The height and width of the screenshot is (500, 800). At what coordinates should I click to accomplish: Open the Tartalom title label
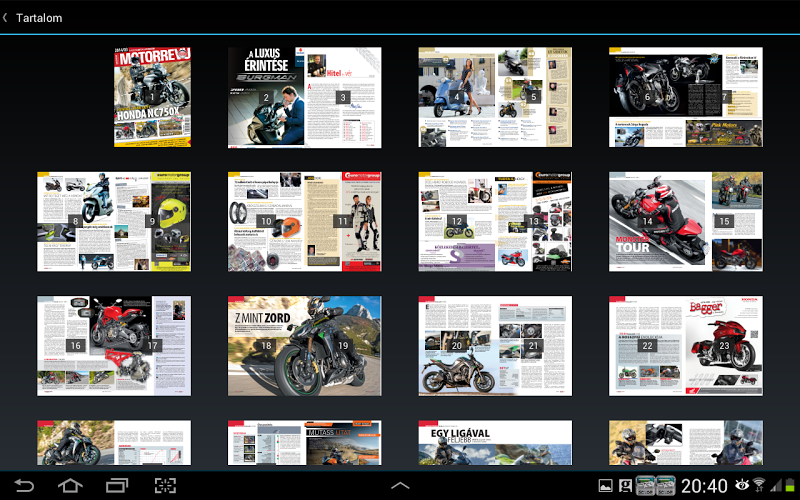(39, 18)
